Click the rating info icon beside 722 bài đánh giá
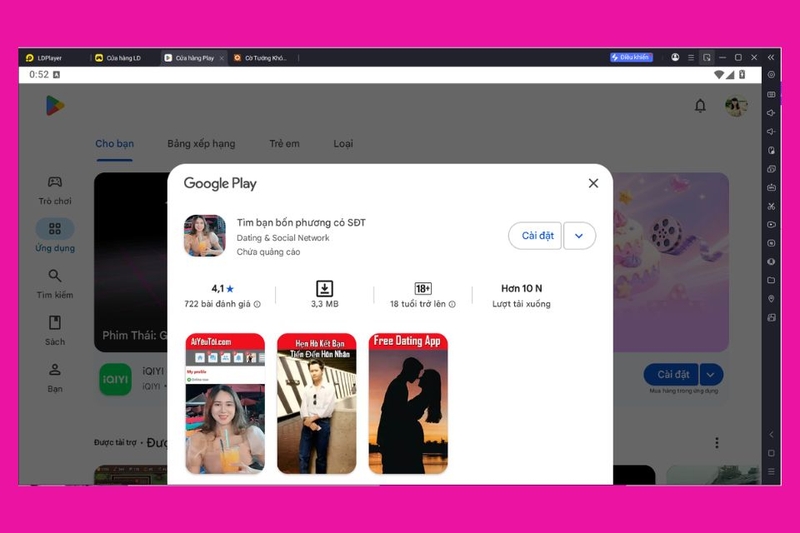The image size is (800, 533). tap(257, 304)
